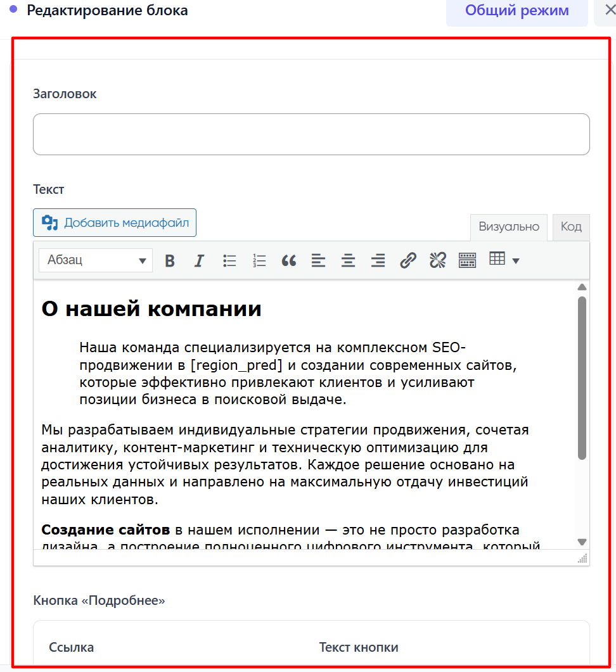The image size is (616, 672).
Task: Switch to the Визуально editor tab
Action: point(509,227)
